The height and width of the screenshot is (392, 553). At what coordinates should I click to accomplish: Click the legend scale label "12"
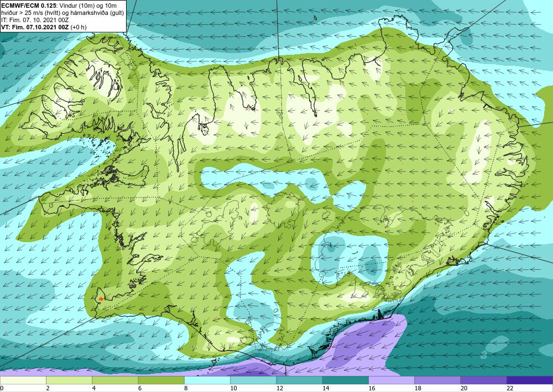click(x=280, y=389)
